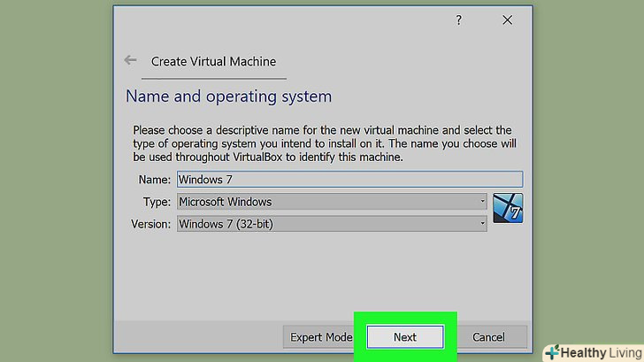Click the arrow on the Version combo box

coord(482,225)
